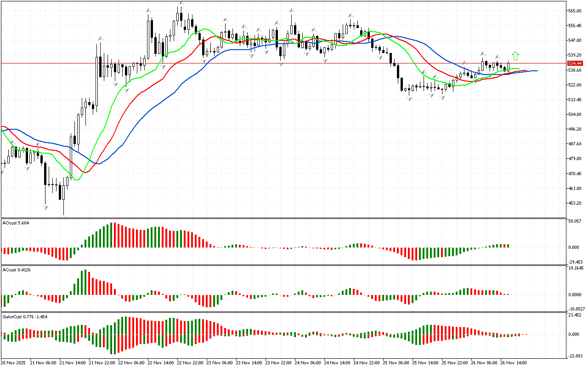Click the up fractal above the chart's highest candle
The image size is (588, 368).
181,3
